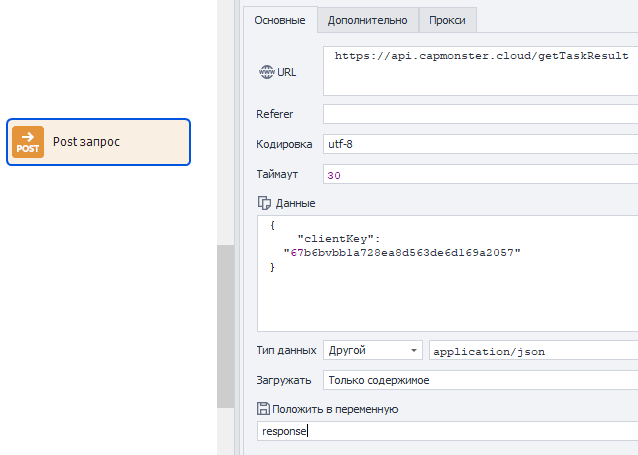Screen dimensions: 638x455
Task: Click the Таймаут field containing 30
Action: point(480,175)
